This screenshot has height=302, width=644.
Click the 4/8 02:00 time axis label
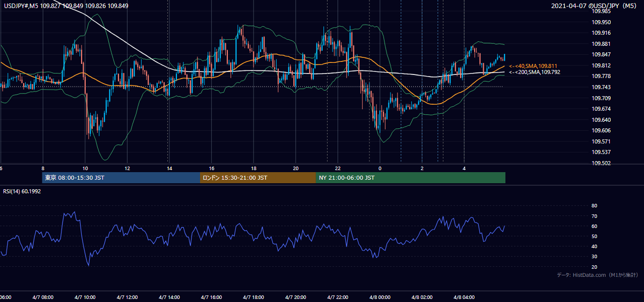click(422, 297)
